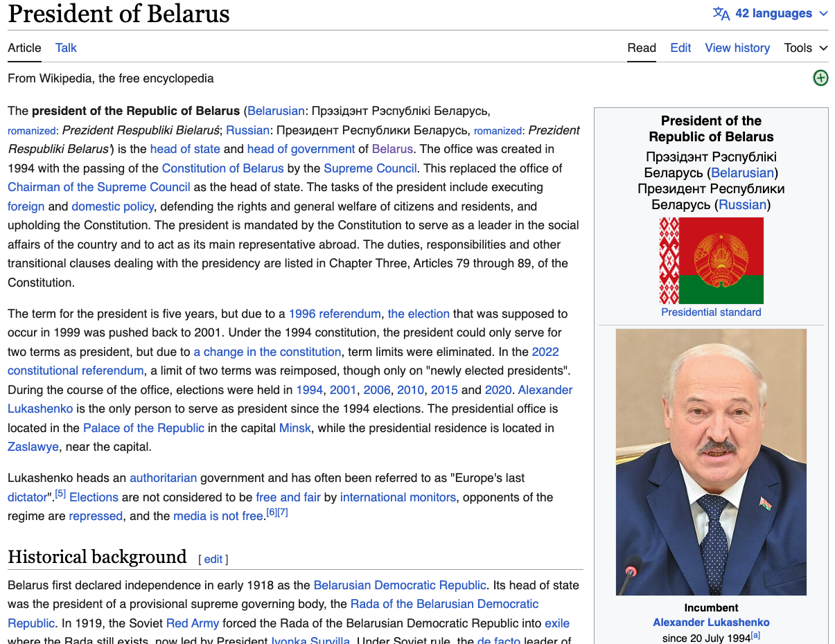This screenshot has height=644, width=835.
Task: Expand the Tools menu
Action: click(x=806, y=48)
